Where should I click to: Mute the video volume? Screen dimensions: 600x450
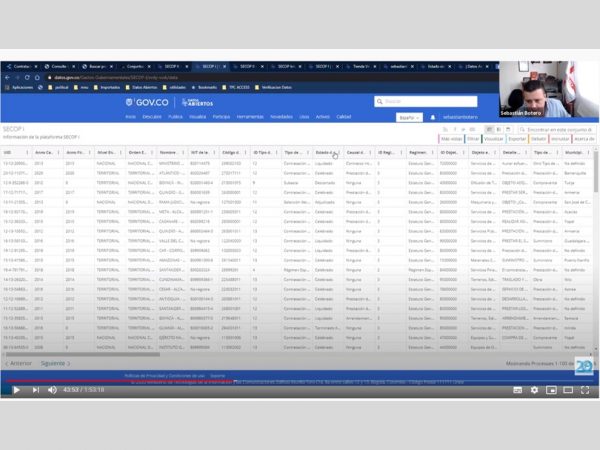[51, 390]
